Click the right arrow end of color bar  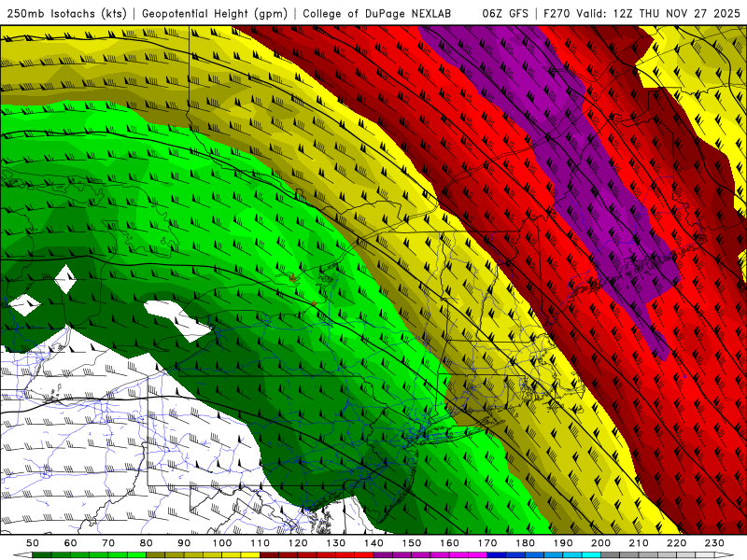pyautogui.click(x=725, y=555)
